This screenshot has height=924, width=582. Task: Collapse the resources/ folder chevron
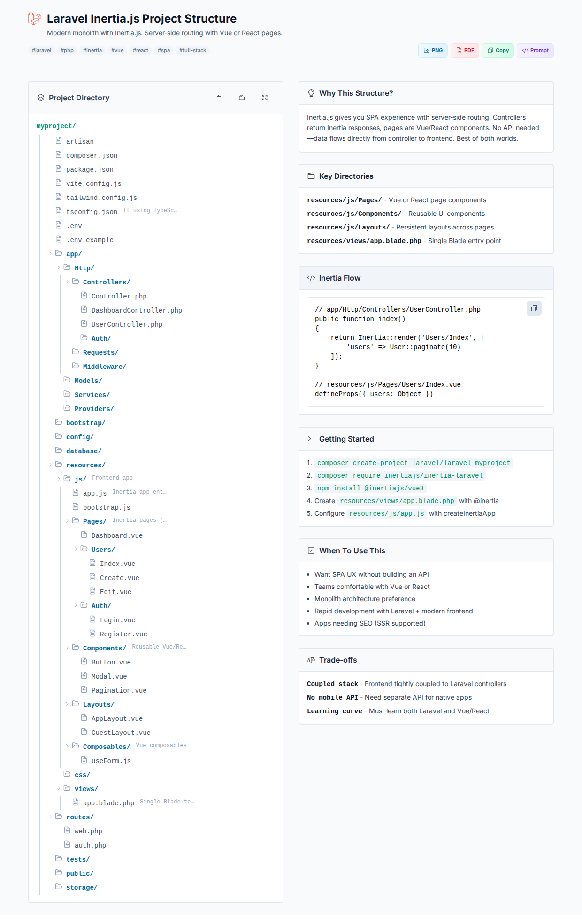50,465
